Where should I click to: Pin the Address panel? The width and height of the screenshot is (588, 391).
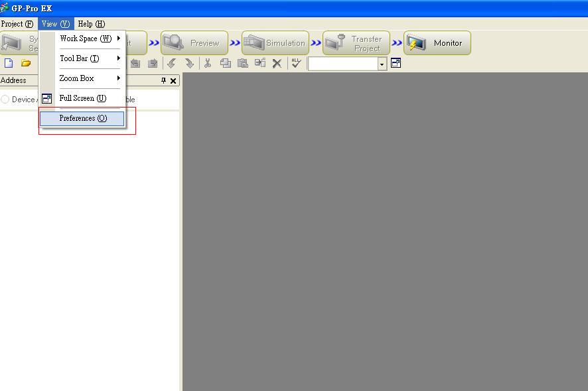coord(164,81)
